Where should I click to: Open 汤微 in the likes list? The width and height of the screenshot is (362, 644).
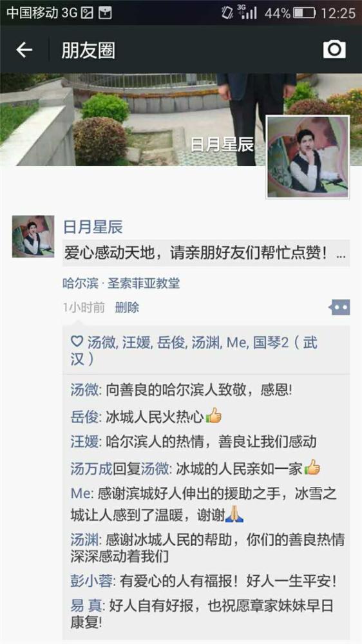[x=101, y=342]
